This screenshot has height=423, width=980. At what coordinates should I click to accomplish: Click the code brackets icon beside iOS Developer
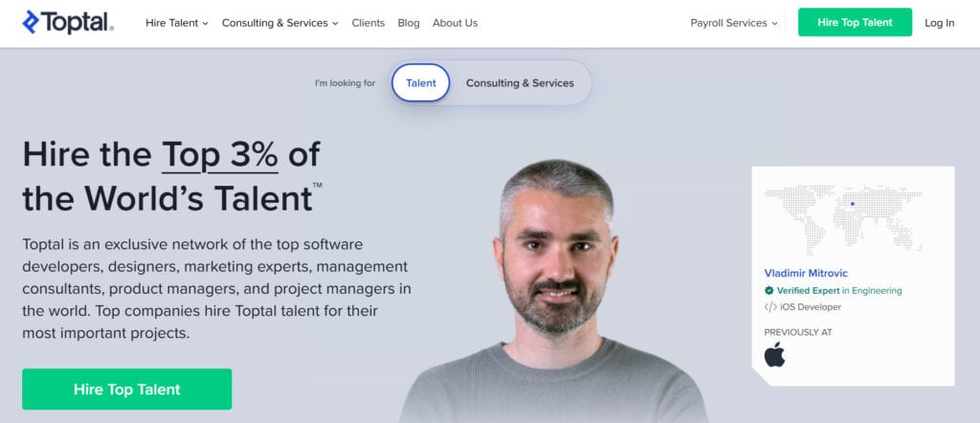coord(770,307)
